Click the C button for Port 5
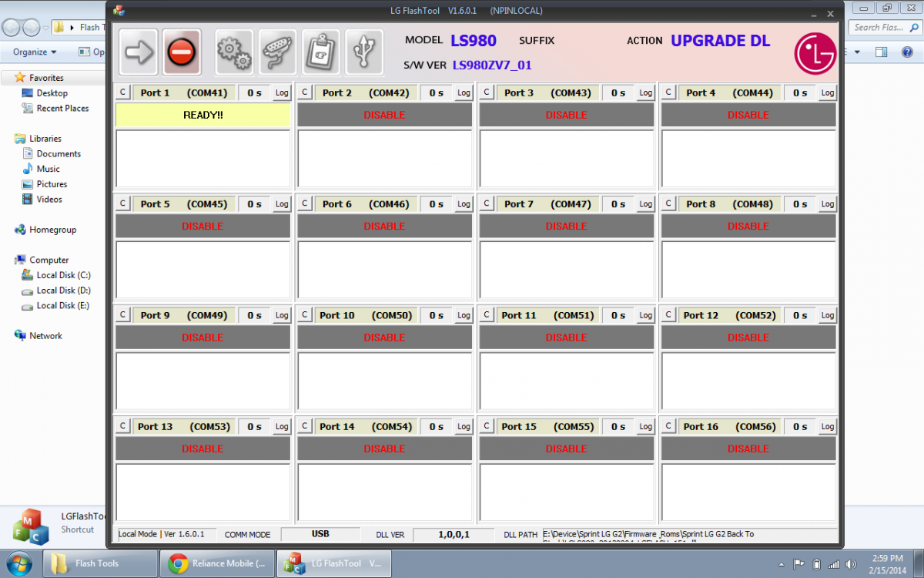 (x=122, y=204)
